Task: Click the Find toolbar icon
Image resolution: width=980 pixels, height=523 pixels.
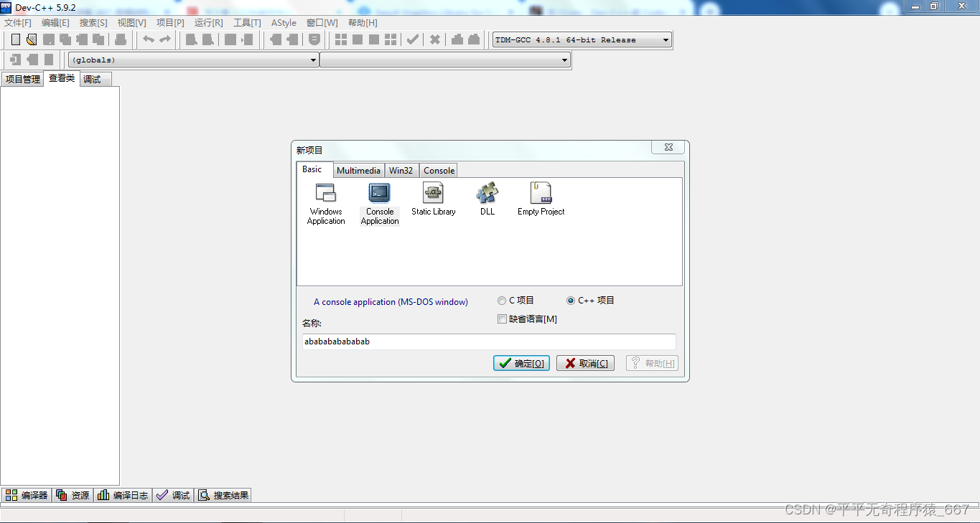Action: click(191, 39)
